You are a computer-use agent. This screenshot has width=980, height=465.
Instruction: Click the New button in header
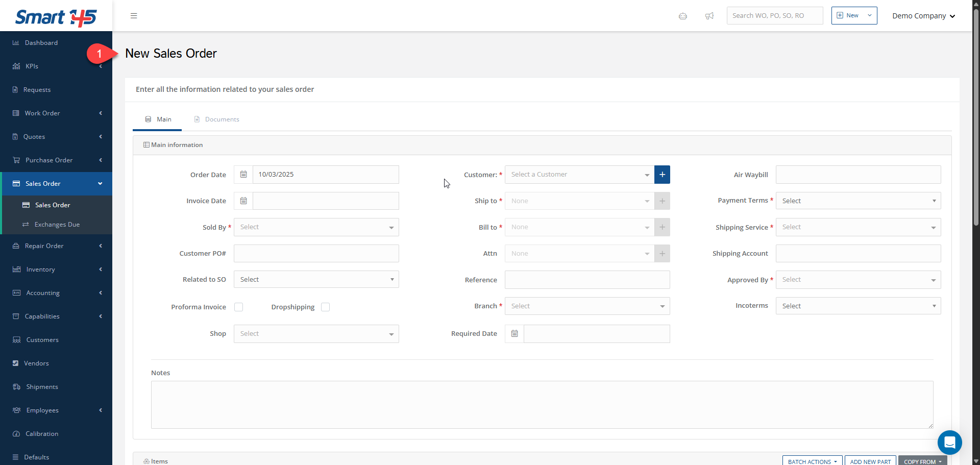[x=848, y=15]
